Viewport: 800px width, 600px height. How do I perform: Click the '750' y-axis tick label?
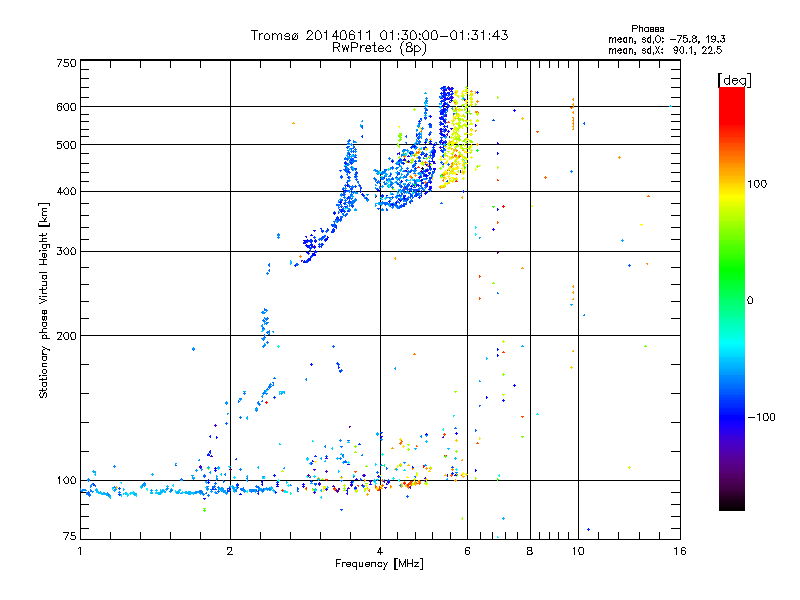coord(66,63)
